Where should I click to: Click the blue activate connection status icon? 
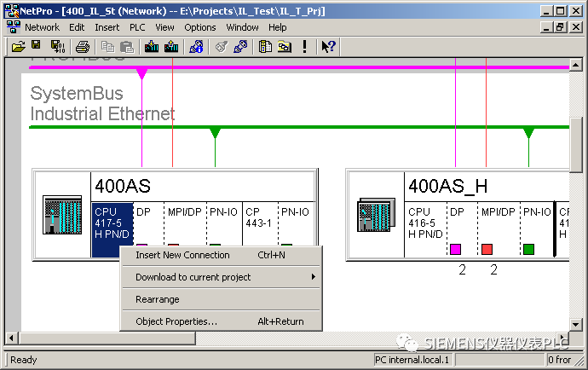click(x=240, y=47)
